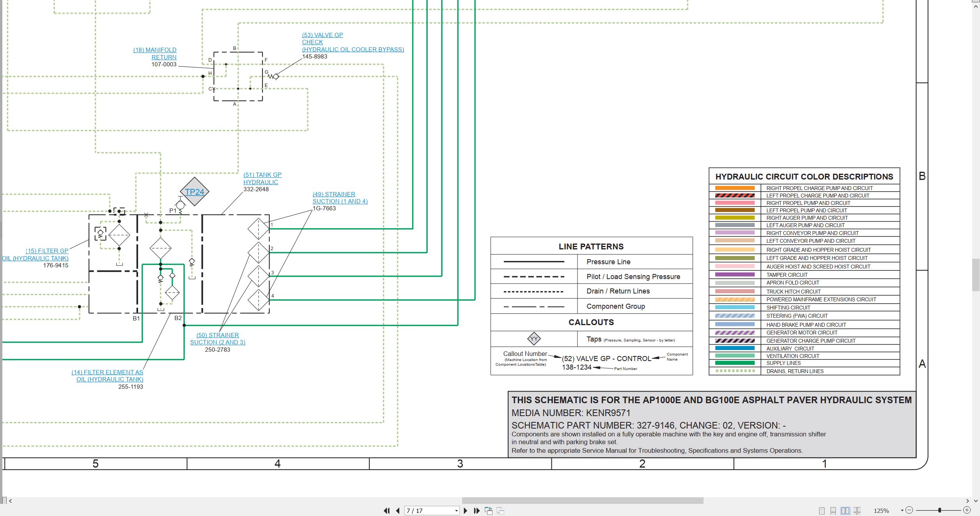Click grid row letter B on border
Screen dimensions: 980x516
922,176
